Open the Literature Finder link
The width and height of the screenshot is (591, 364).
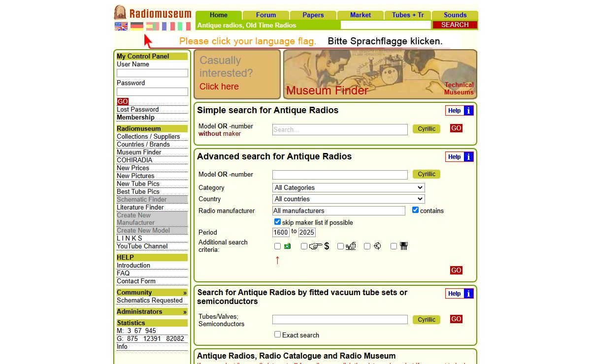(x=140, y=208)
